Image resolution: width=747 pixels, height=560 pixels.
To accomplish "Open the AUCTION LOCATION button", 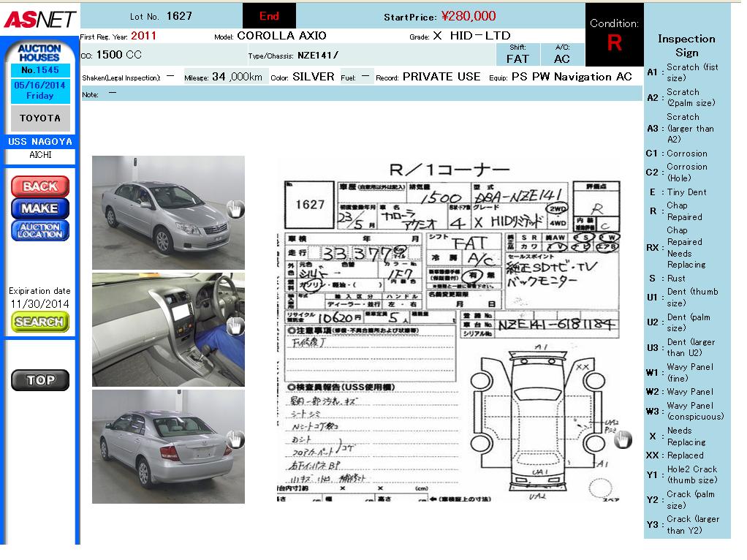I will pos(39,230).
